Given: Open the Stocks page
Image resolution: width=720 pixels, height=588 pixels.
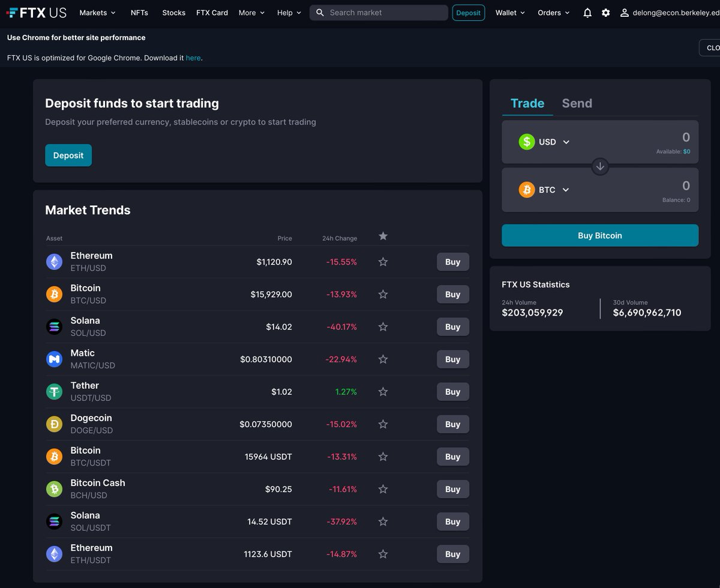Looking at the screenshot, I should coord(173,13).
